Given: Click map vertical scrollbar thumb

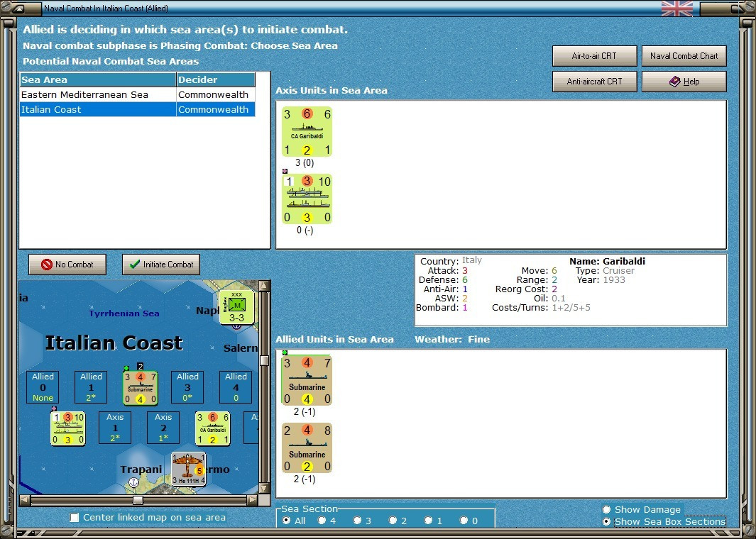Looking at the screenshot, I should click(x=264, y=360).
